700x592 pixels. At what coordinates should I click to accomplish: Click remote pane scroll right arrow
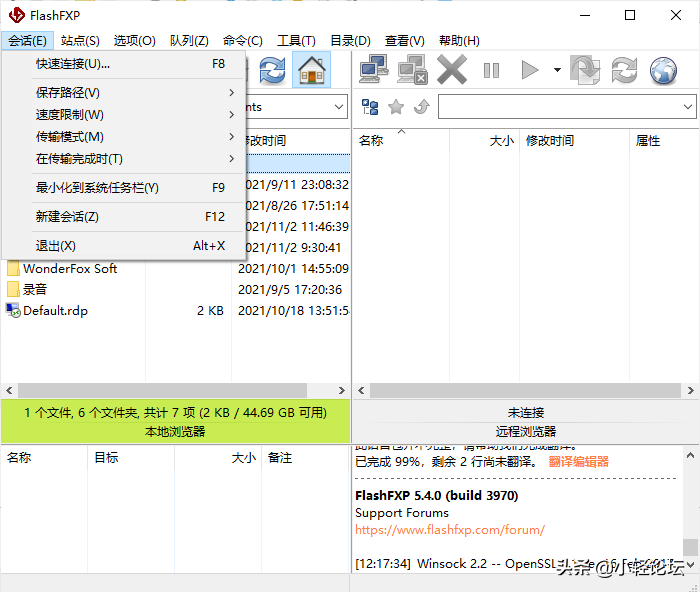point(691,391)
